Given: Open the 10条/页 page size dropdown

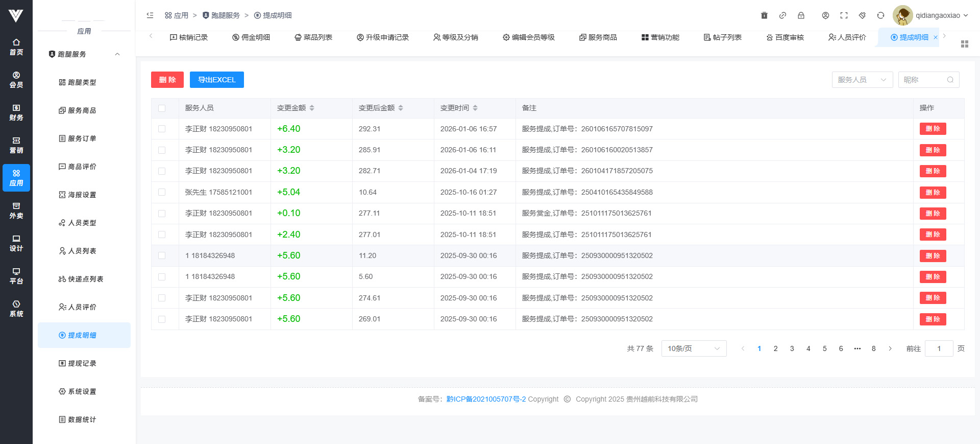Looking at the screenshot, I should click(694, 348).
